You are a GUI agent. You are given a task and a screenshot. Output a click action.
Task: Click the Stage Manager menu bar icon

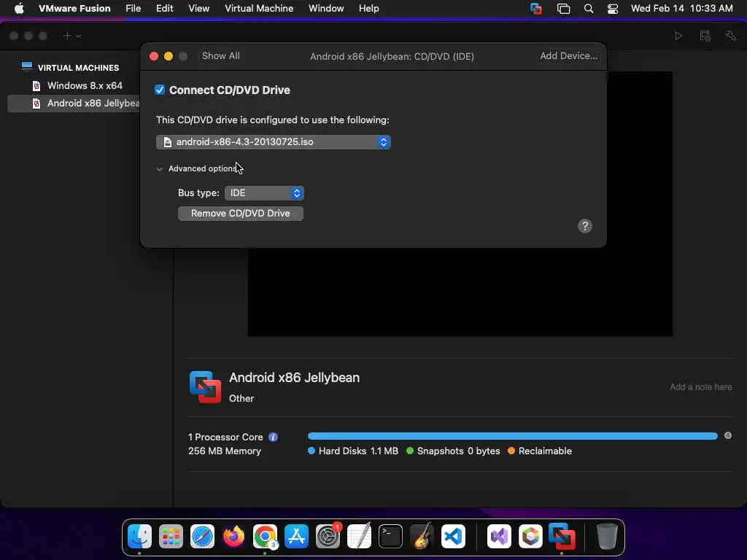563,9
